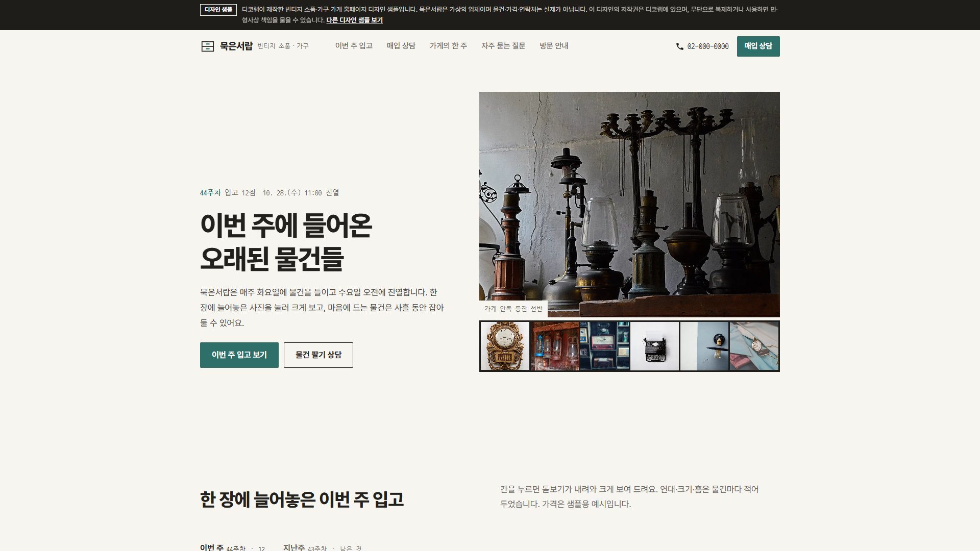
Task: Click the 묵은서랍 brand name
Action: 236,46
